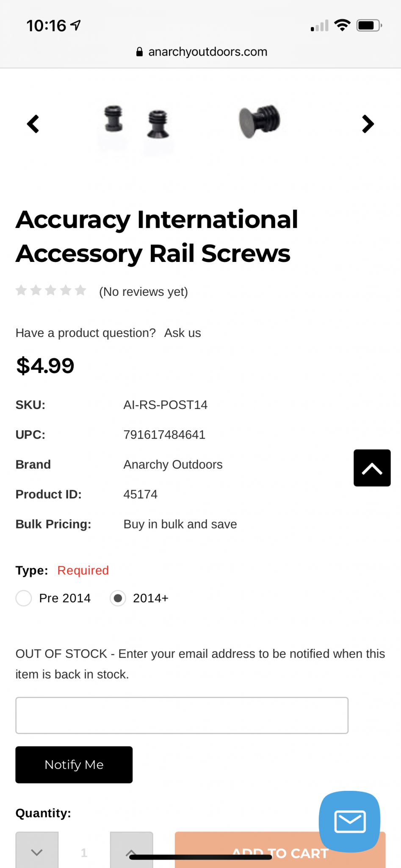The height and width of the screenshot is (868, 401).
Task: Open the blue mail chat widget
Action: coord(349,821)
